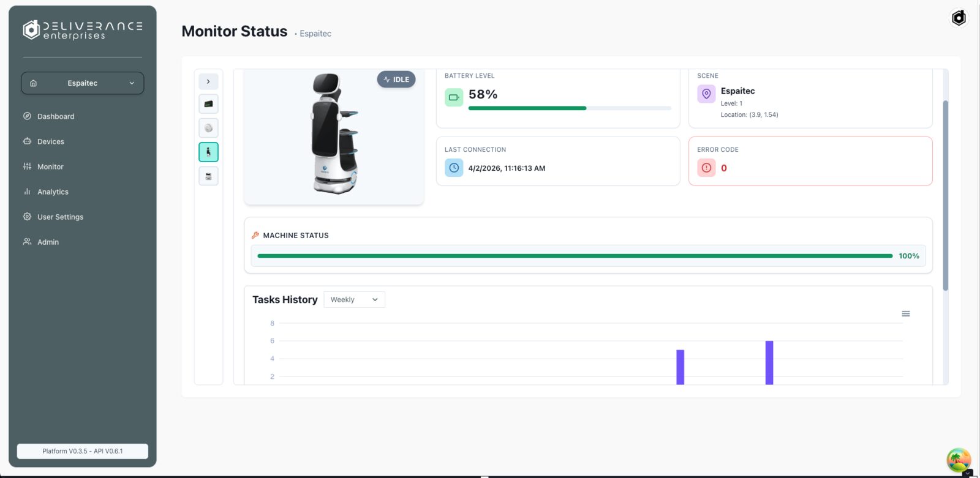Click the last connection clock icon
Viewport: 980px width, 478px height.
coord(454,168)
